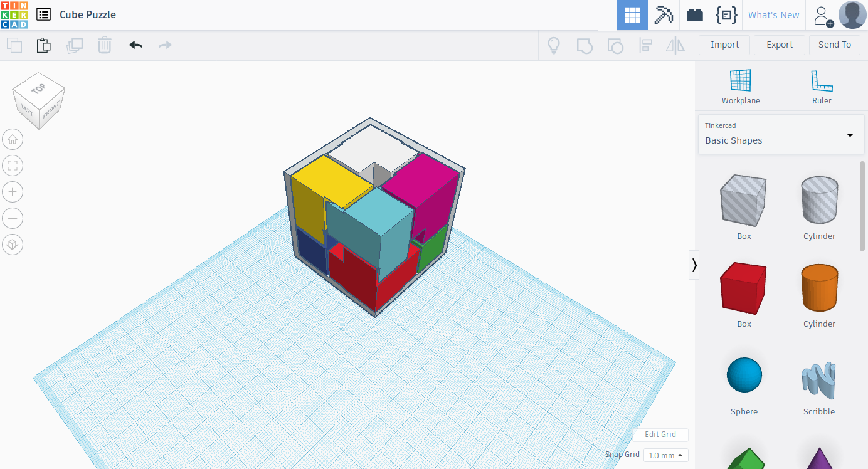Click the Cube Puzzle design title
Viewport: 868px width, 469px height.
(x=88, y=14)
